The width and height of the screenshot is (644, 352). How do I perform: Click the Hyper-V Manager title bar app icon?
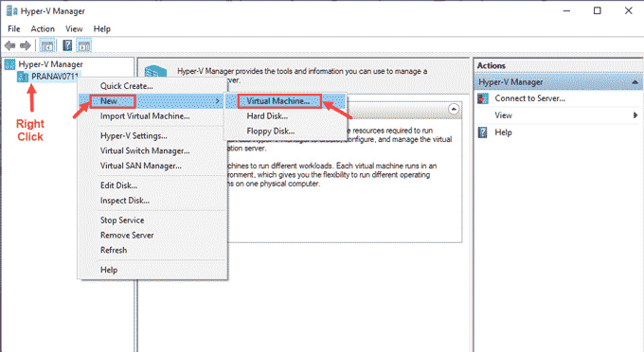11,10
